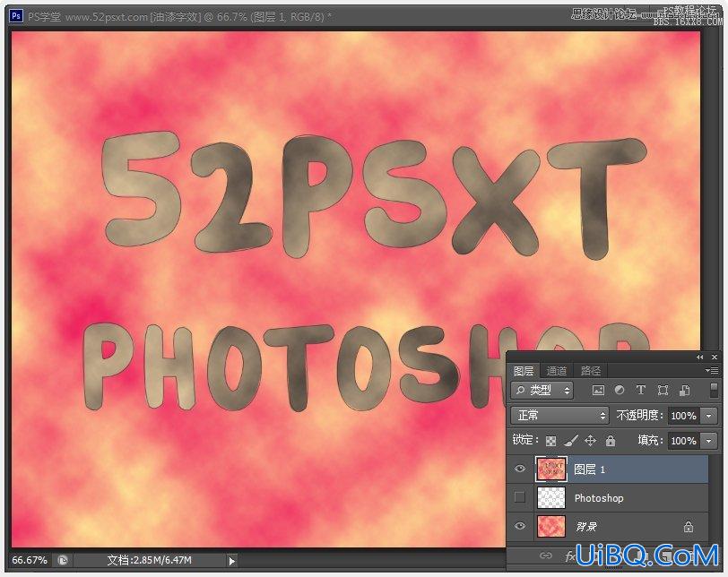
Task: Enable lock image pixels brush icon
Action: click(x=571, y=441)
